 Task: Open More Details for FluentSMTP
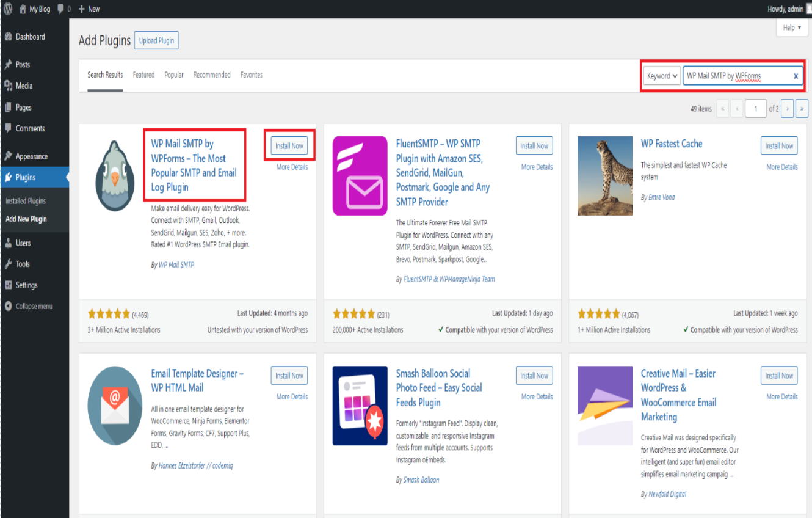coord(537,167)
